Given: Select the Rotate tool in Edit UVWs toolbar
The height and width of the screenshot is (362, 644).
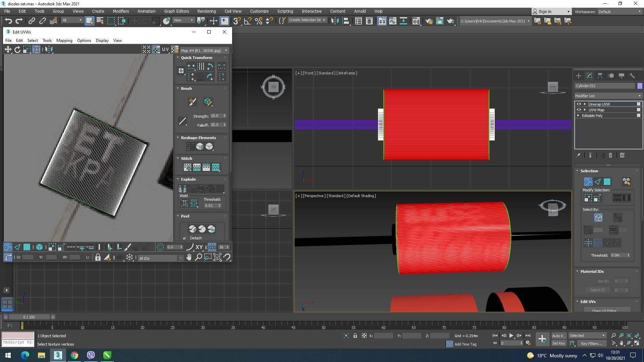Looking at the screenshot, I should [17, 50].
